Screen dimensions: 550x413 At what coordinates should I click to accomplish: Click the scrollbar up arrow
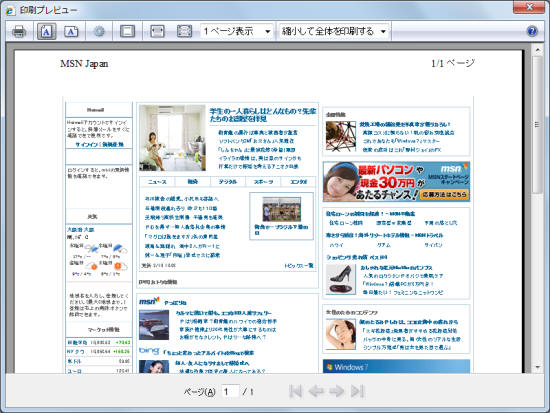537,50
